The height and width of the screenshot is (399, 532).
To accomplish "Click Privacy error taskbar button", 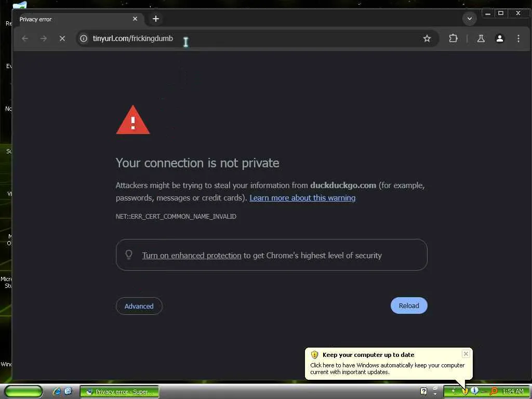I will [119, 392].
